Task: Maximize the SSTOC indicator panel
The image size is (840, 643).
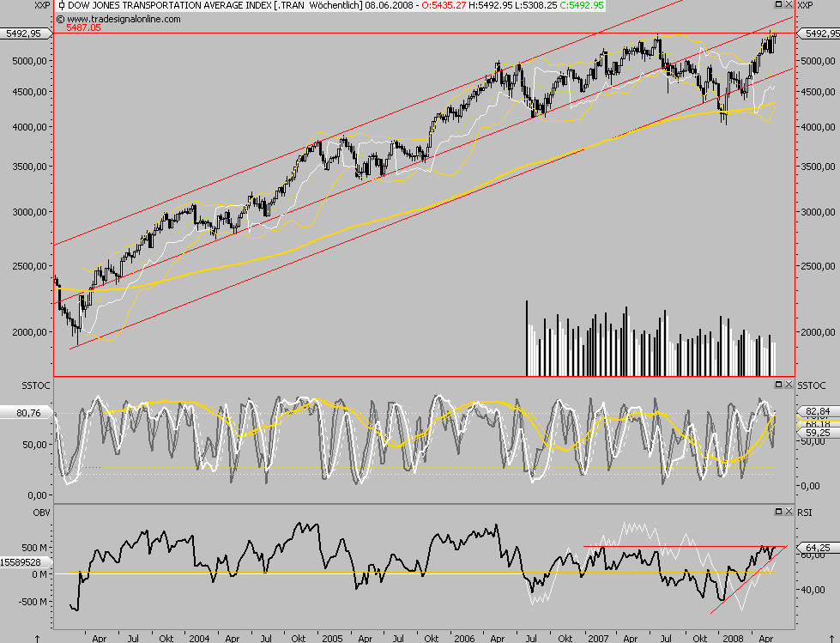Action: click(779, 385)
